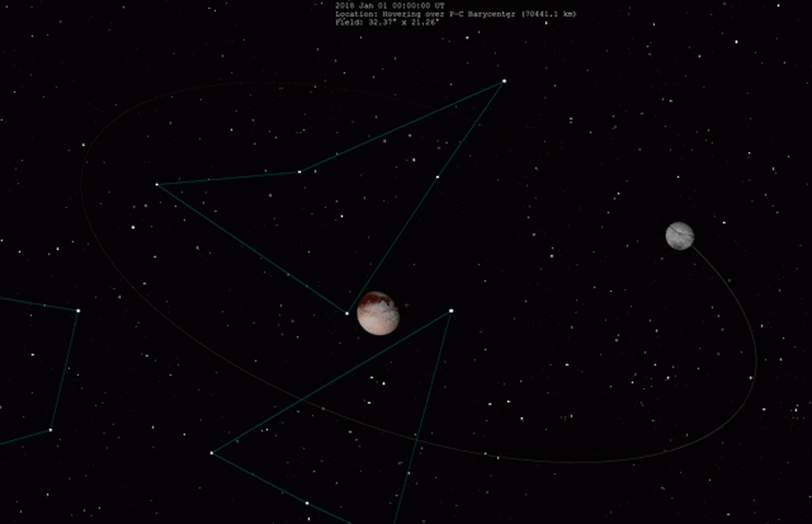This screenshot has height=524, width=812.
Task: Click the constellation vertex star just left of Pluto
Action: click(x=347, y=313)
